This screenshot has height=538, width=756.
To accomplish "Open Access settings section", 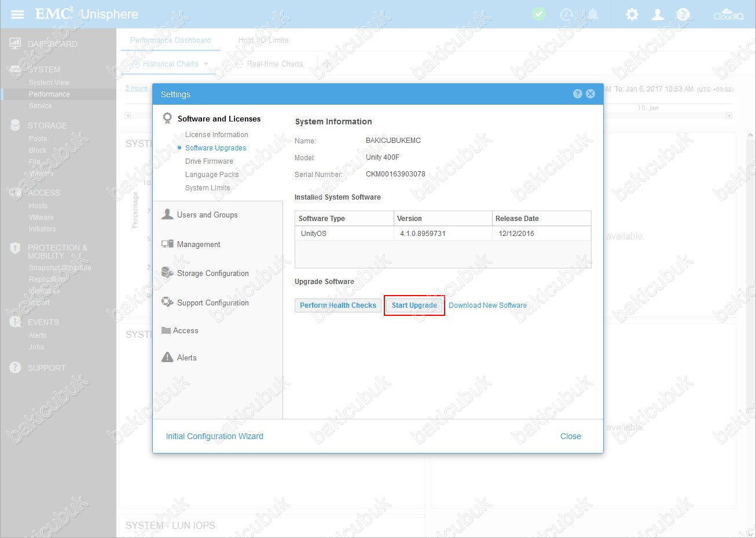I will [x=185, y=330].
